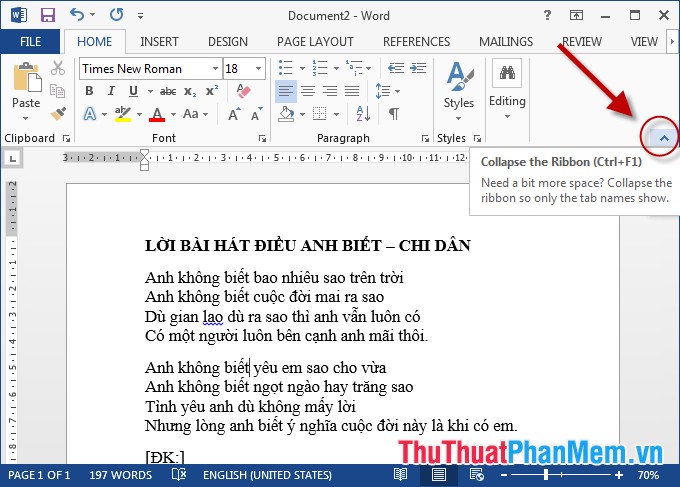This screenshot has width=680, height=487.
Task: Click PAGE 1 OF 1 indicator
Action: point(39,475)
